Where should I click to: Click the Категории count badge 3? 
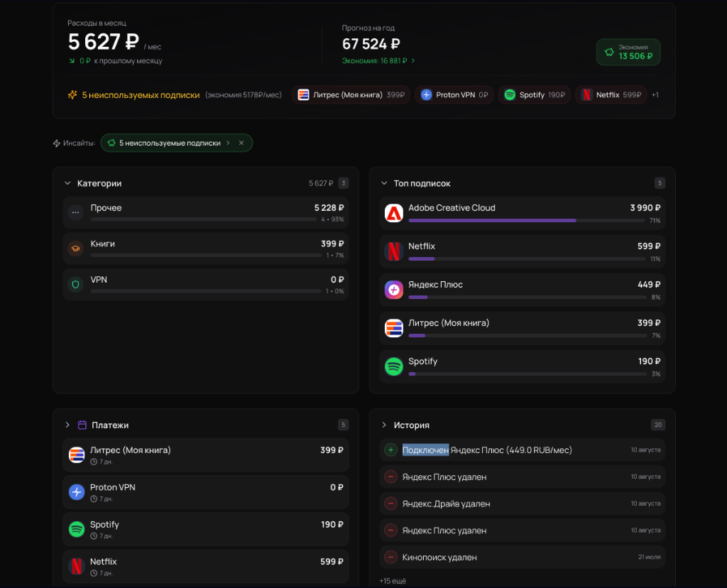click(343, 183)
